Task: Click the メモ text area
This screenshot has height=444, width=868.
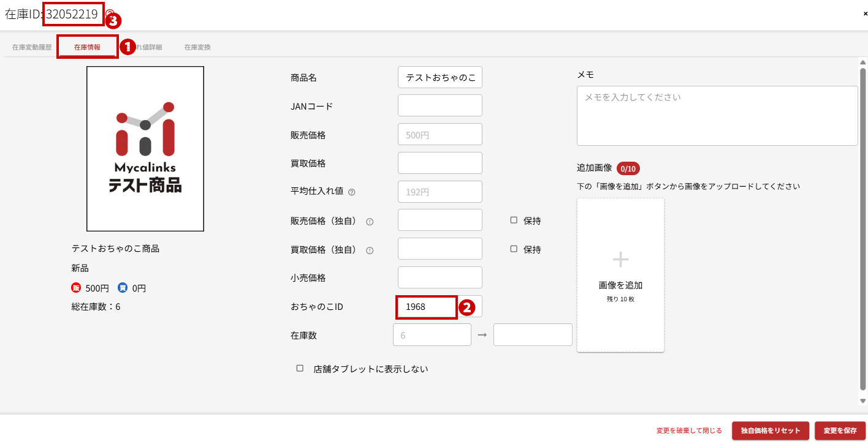Action: pos(717,116)
